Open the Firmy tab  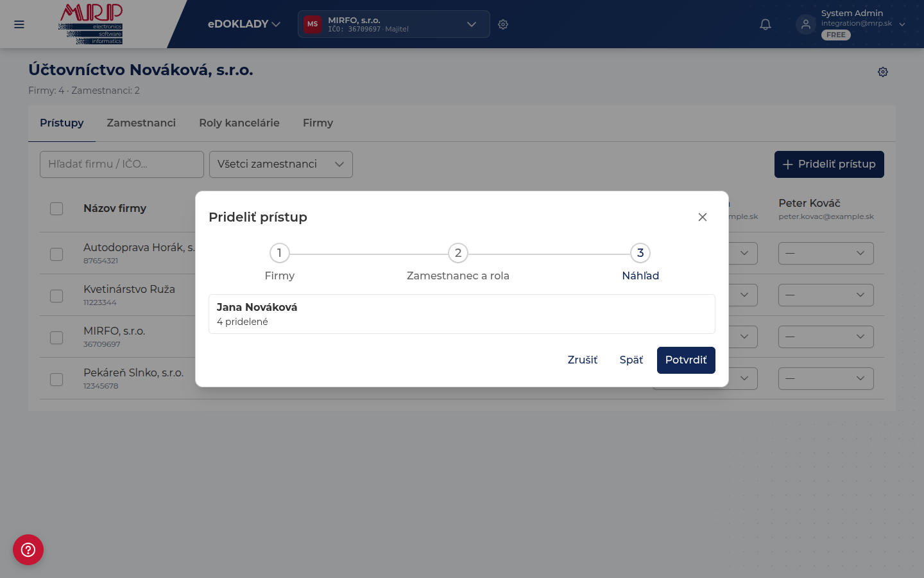tap(318, 123)
